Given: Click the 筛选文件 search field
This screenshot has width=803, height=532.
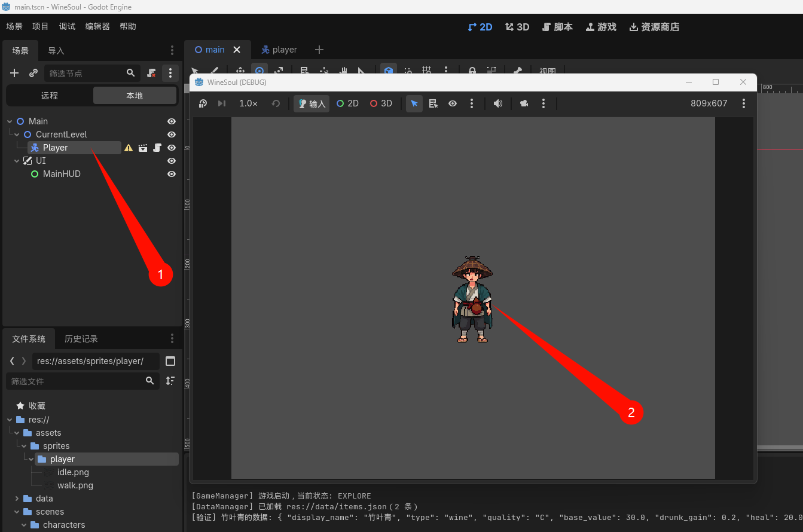Looking at the screenshot, I should [x=83, y=381].
